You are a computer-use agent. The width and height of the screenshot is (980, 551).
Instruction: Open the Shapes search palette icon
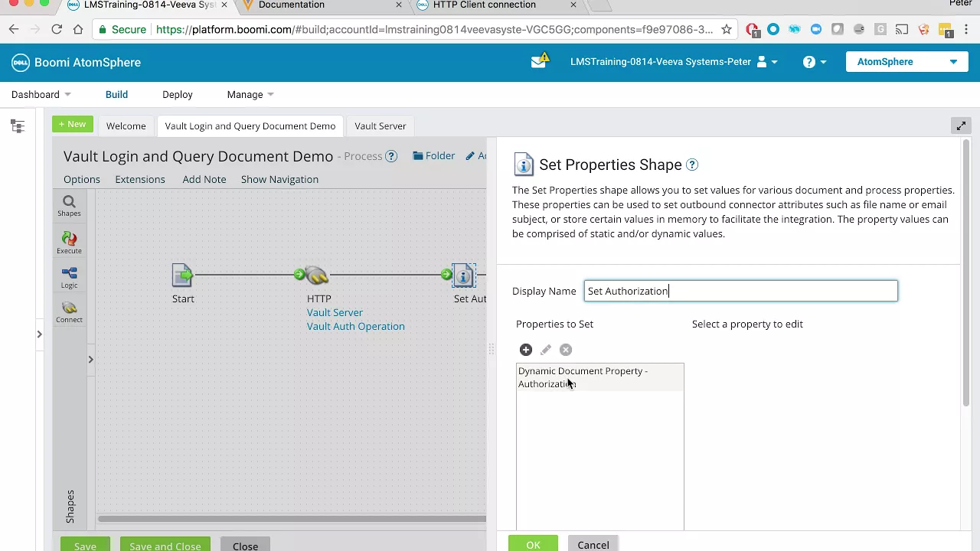coord(69,205)
